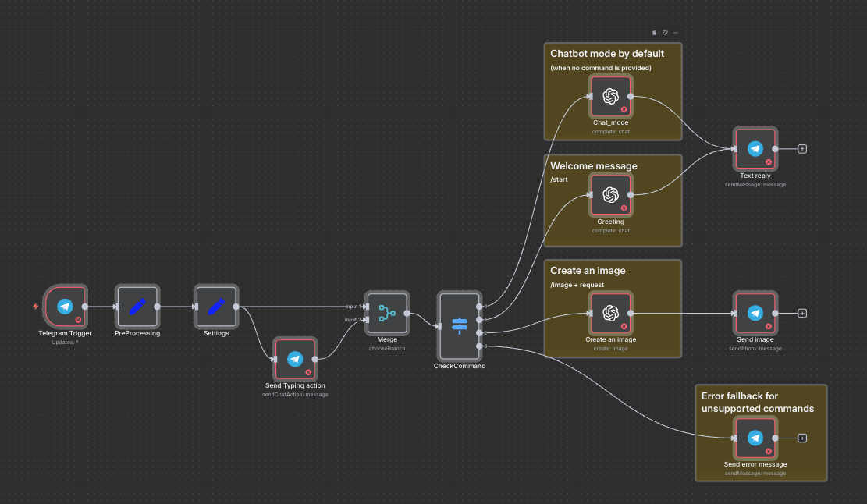Select the 'Welcome message' sticky note title

593,166
